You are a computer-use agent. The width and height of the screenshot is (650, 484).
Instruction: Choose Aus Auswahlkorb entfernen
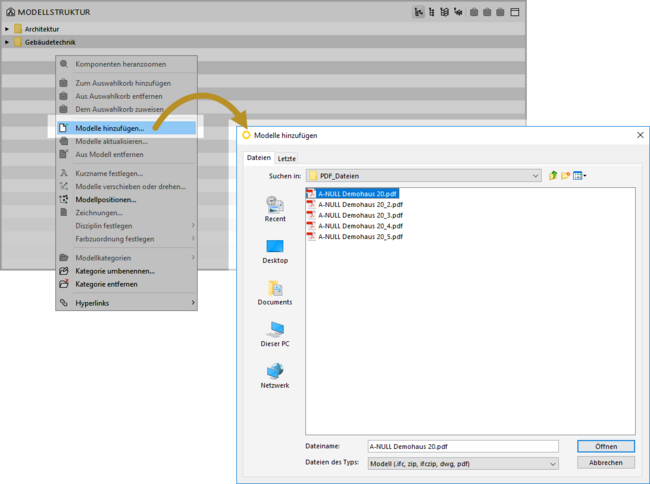[126, 96]
